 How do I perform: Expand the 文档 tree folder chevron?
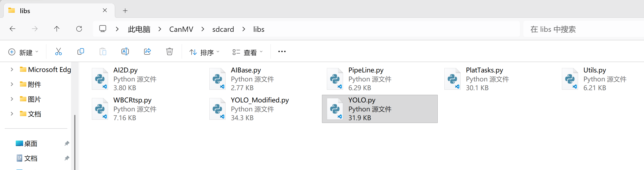click(12, 113)
